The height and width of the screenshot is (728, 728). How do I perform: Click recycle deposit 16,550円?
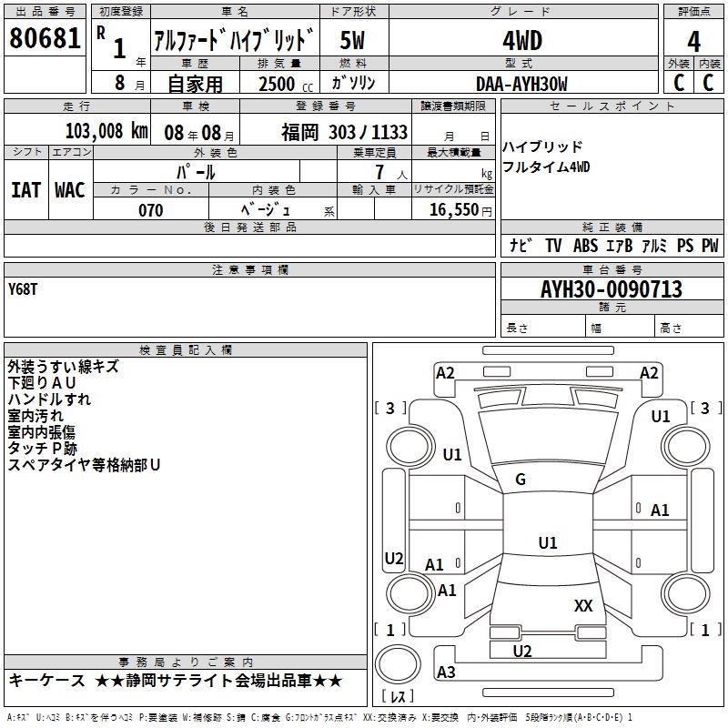tap(460, 210)
